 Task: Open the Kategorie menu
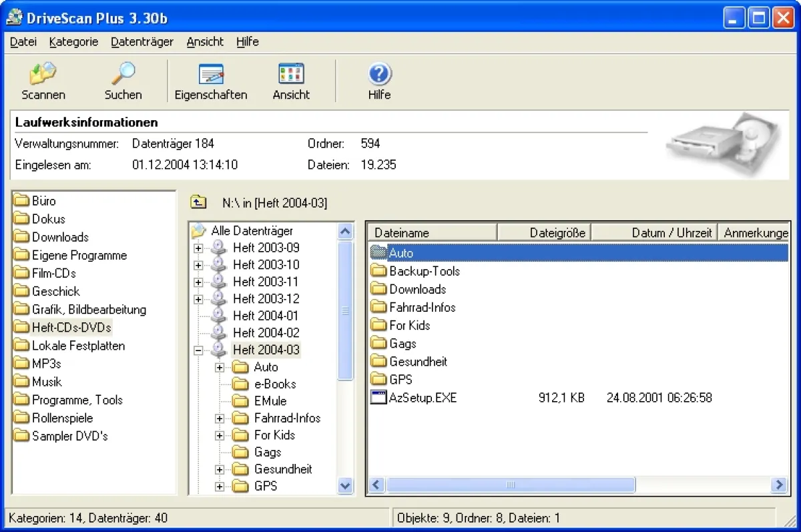[x=73, y=41]
